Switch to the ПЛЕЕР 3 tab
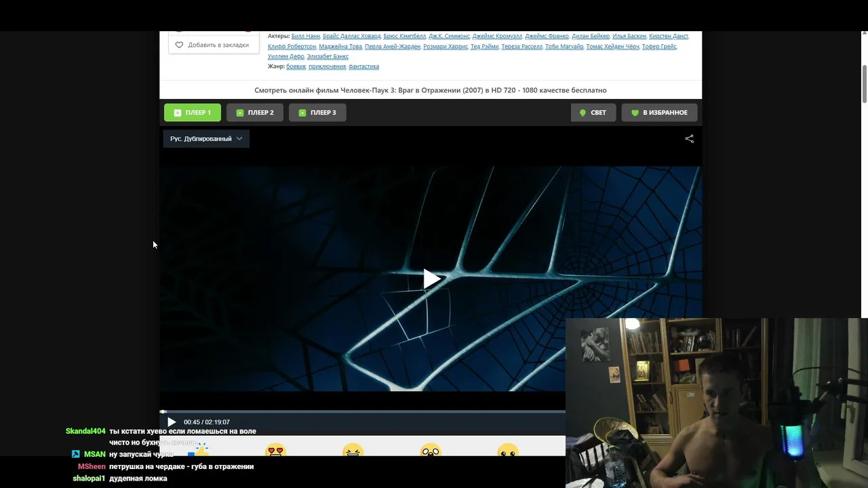This screenshot has height=488, width=868. [317, 113]
